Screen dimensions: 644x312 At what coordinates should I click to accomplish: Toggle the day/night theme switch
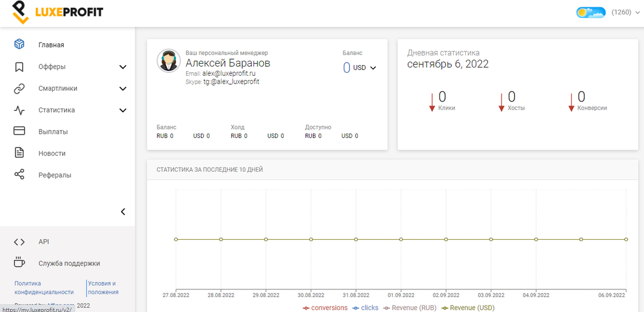pyautogui.click(x=591, y=12)
